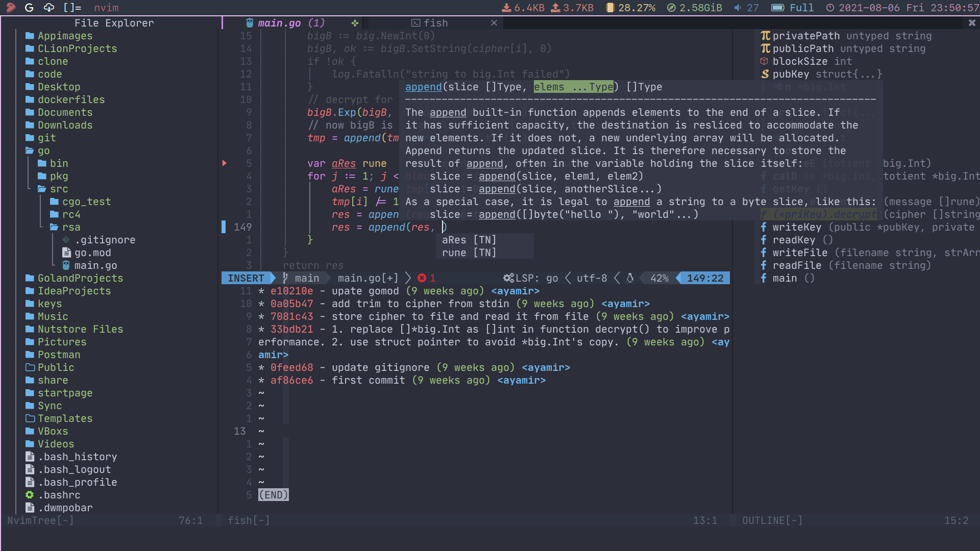Click the .bashrc gear icon in file explorer
The image size is (980, 551).
click(x=30, y=495)
